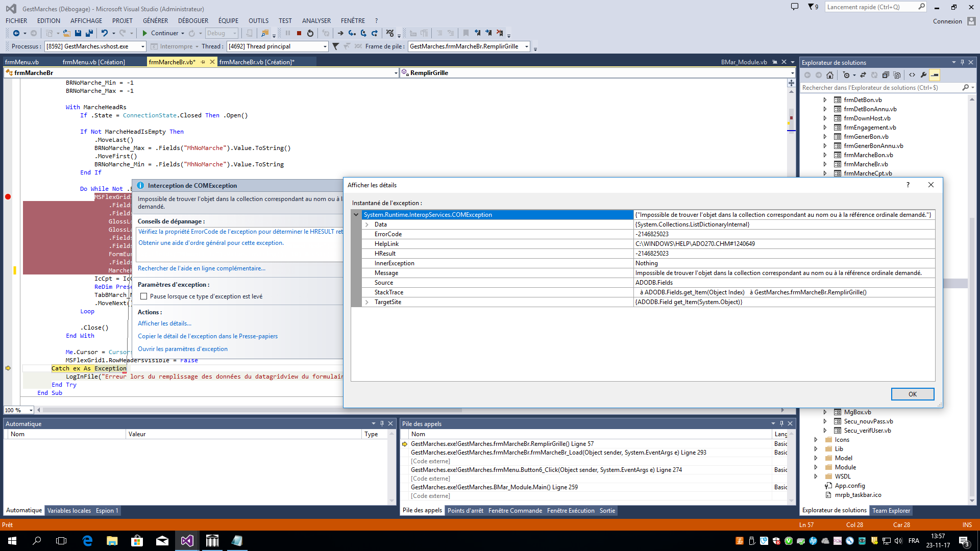
Task: Click the Stop debugging red square icon
Action: coord(299,33)
